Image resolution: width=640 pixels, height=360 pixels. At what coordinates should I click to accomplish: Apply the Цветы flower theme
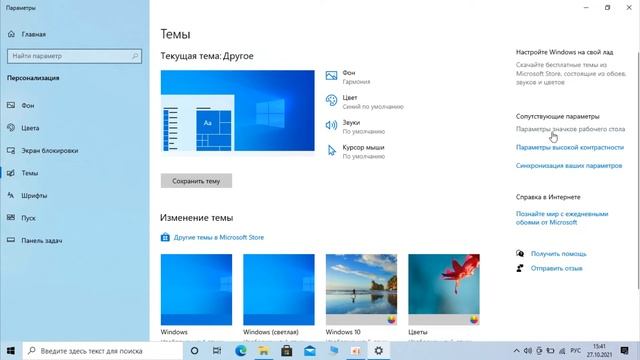[444, 289]
